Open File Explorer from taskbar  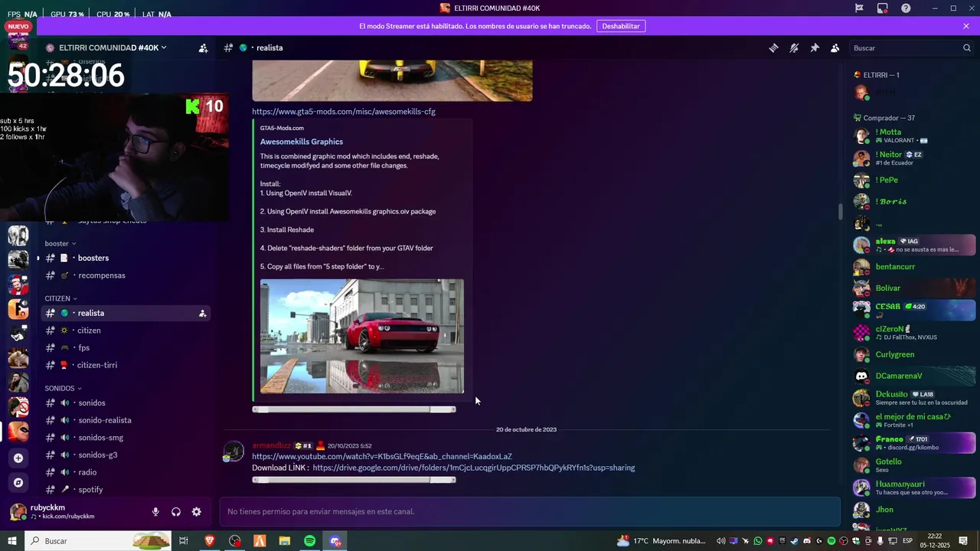284,541
